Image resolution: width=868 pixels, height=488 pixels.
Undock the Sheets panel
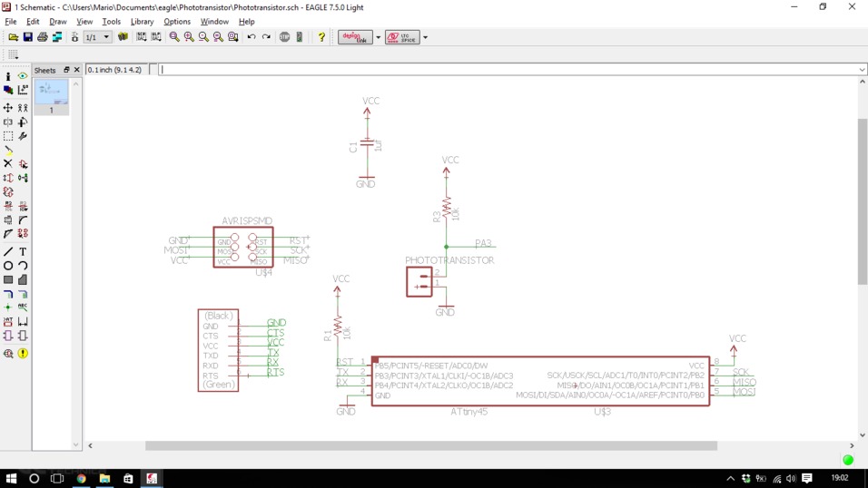point(66,70)
